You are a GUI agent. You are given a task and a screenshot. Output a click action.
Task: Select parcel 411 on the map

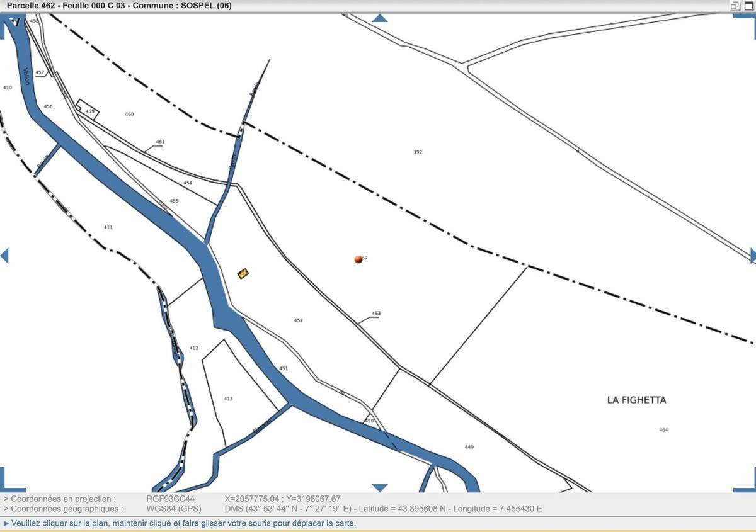click(108, 227)
